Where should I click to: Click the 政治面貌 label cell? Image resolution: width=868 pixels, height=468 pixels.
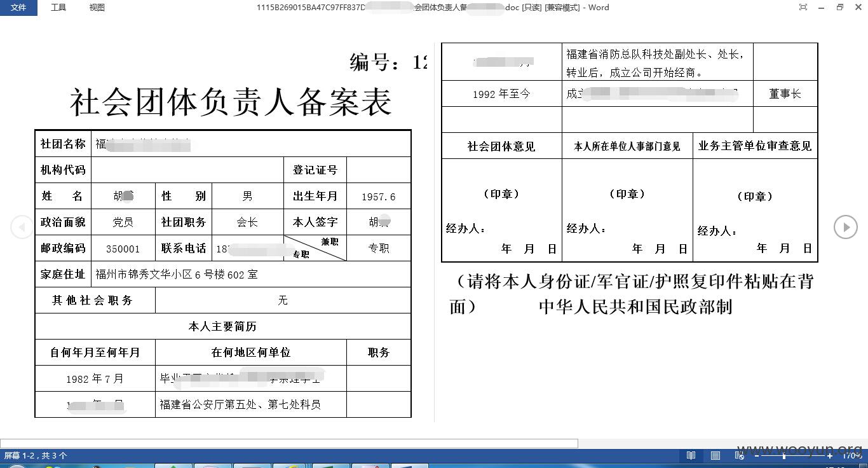pyautogui.click(x=63, y=222)
